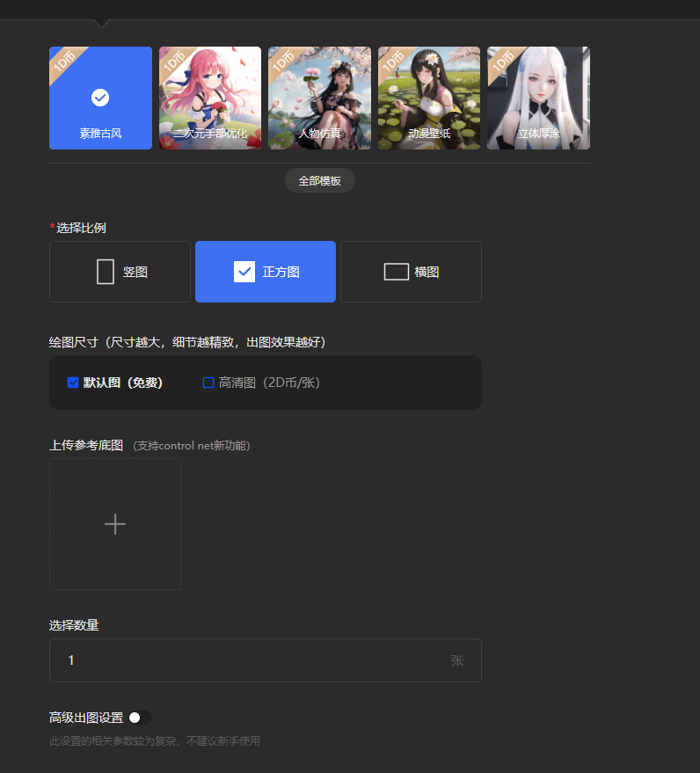700x773 pixels.
Task: Select the 竖图 ratio label
Action: pyautogui.click(x=135, y=273)
